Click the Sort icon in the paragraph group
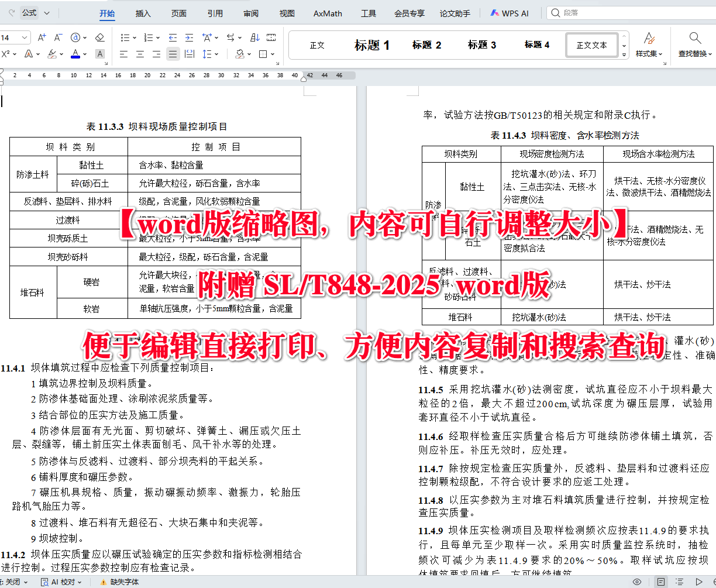Screen dimensions: 716x588 [x=254, y=37]
